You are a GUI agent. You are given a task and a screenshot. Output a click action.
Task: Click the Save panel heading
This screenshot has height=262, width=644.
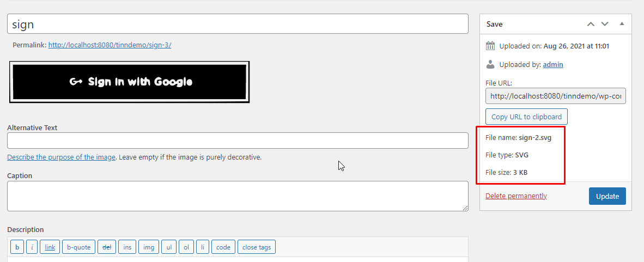[495, 24]
